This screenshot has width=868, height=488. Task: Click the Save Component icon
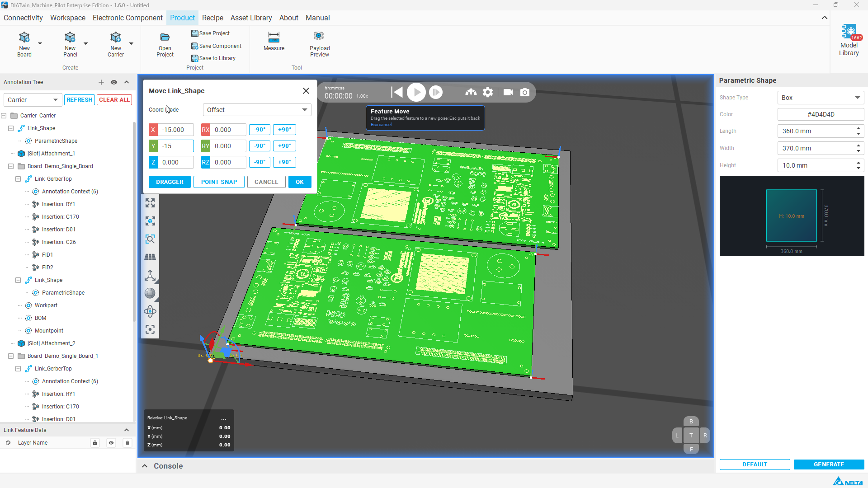[x=195, y=46]
